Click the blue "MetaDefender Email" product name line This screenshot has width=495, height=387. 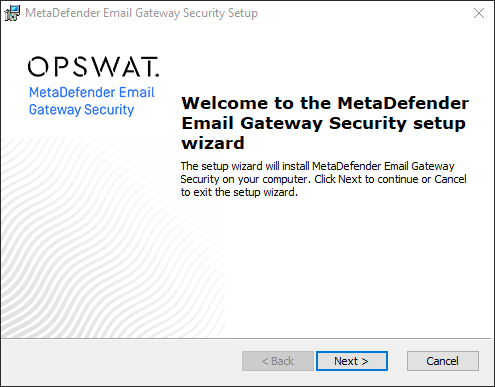[x=92, y=92]
